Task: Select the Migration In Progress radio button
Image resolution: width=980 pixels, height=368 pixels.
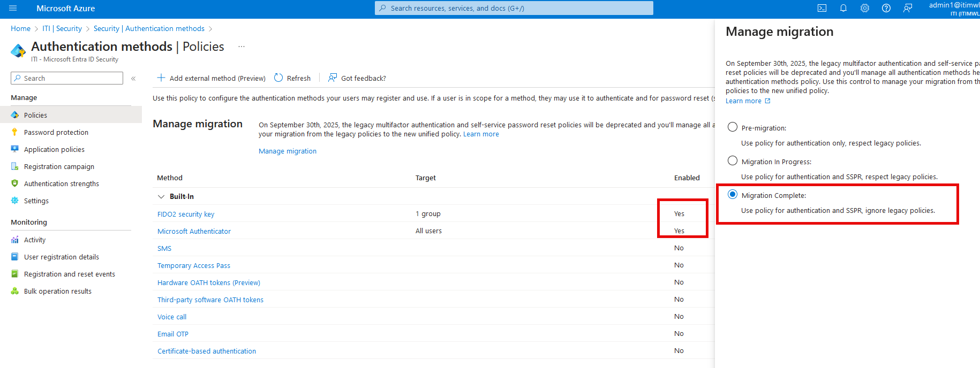Action: [x=733, y=161]
